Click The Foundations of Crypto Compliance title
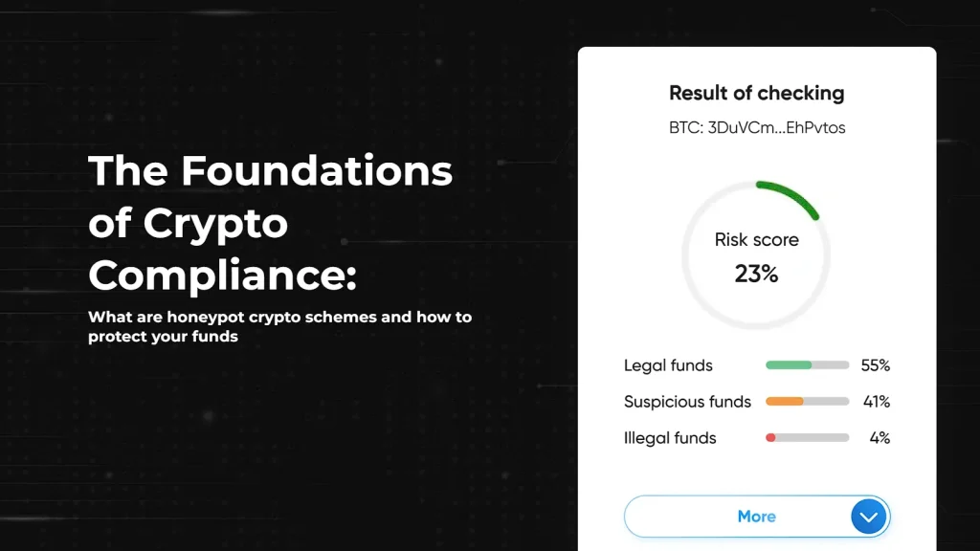This screenshot has width=980, height=551. 270,222
